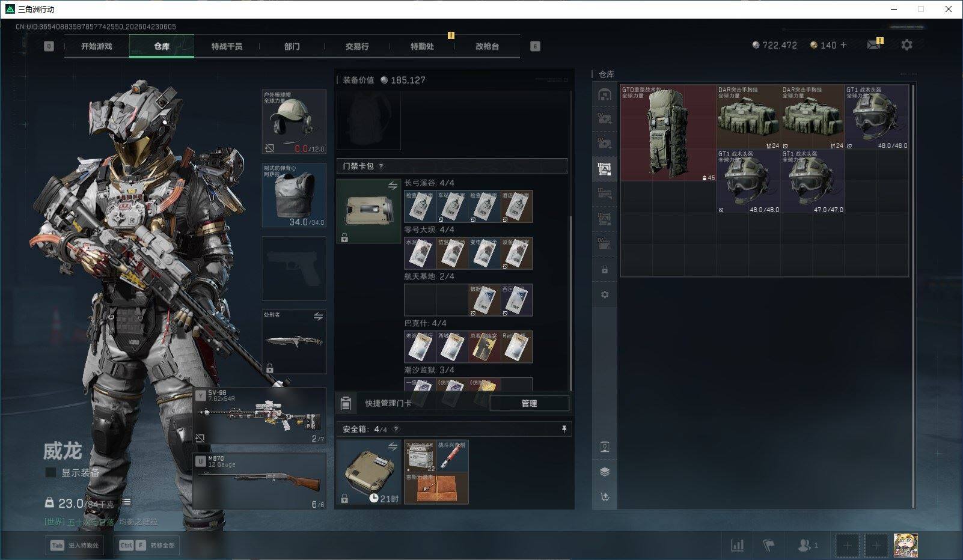Click the locked storage expansion icon
This screenshot has height=560, width=963.
605,270
